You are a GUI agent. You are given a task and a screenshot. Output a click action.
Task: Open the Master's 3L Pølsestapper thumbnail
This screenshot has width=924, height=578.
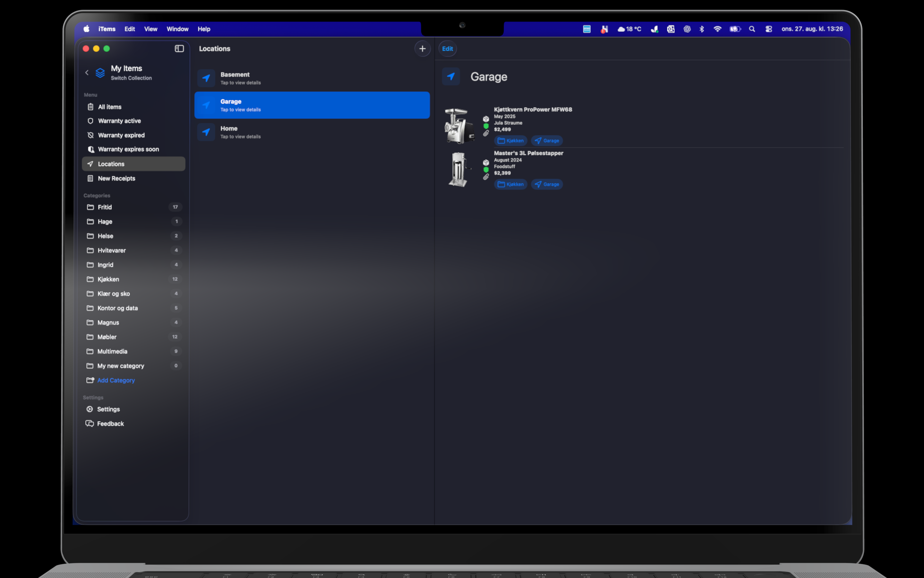tap(459, 169)
